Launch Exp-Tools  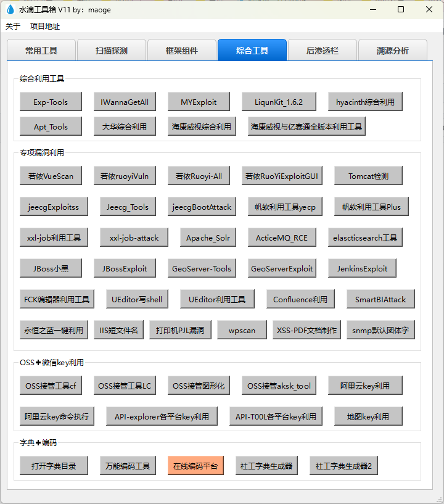51,102
